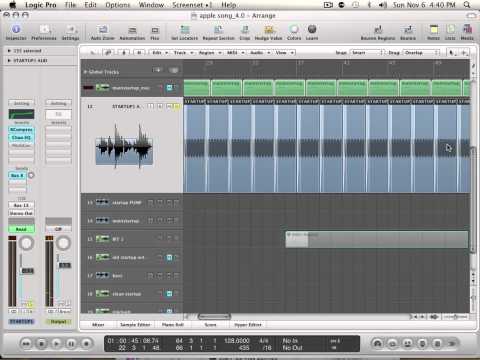
Task: Switch to the Piano Roll tab
Action: click(x=172, y=324)
